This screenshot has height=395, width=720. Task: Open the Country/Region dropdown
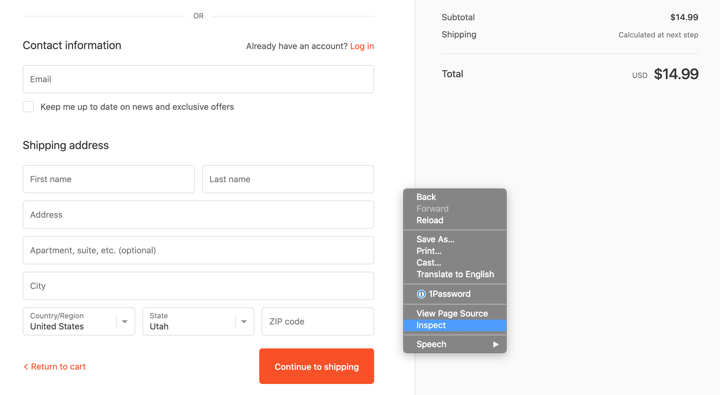79,322
